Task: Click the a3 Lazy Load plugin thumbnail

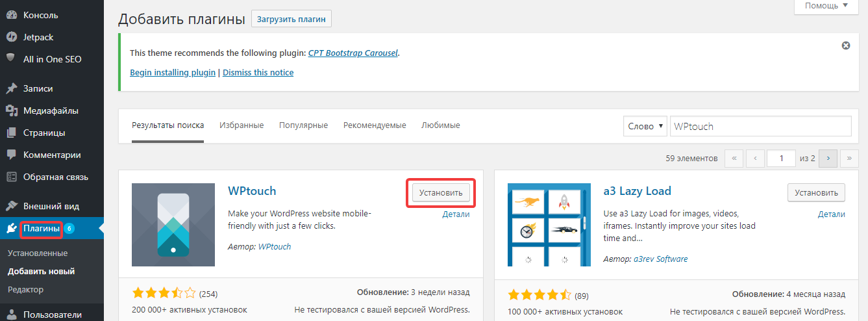Action: 549,225
